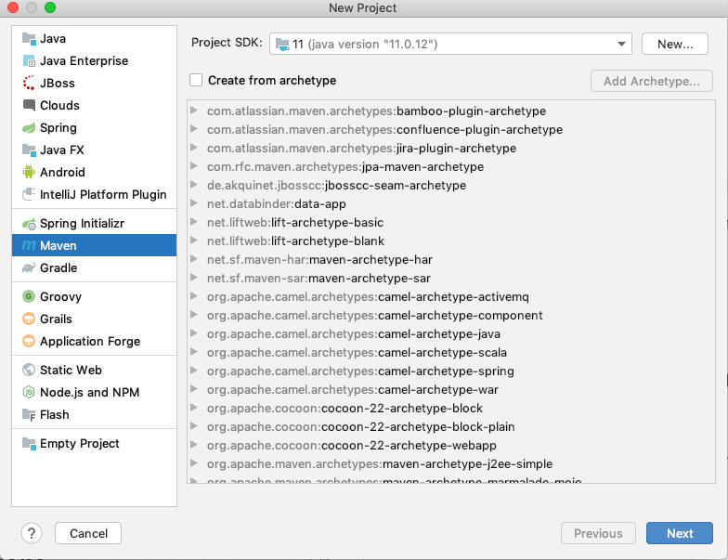Click the Node.js and NPM icon

(x=29, y=392)
